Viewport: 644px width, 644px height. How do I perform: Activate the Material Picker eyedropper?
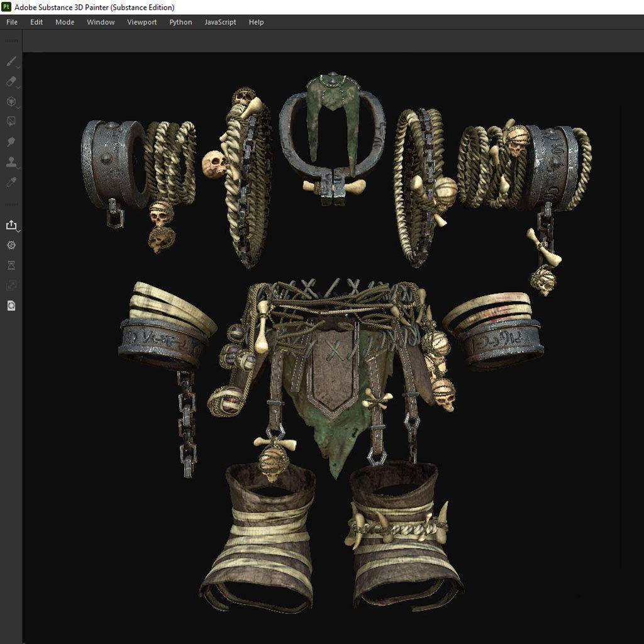[11, 182]
